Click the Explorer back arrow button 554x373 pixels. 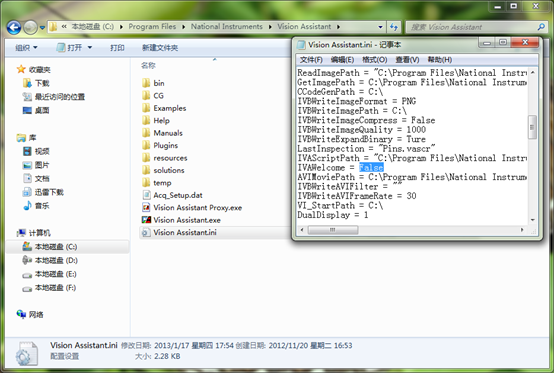tap(14, 27)
